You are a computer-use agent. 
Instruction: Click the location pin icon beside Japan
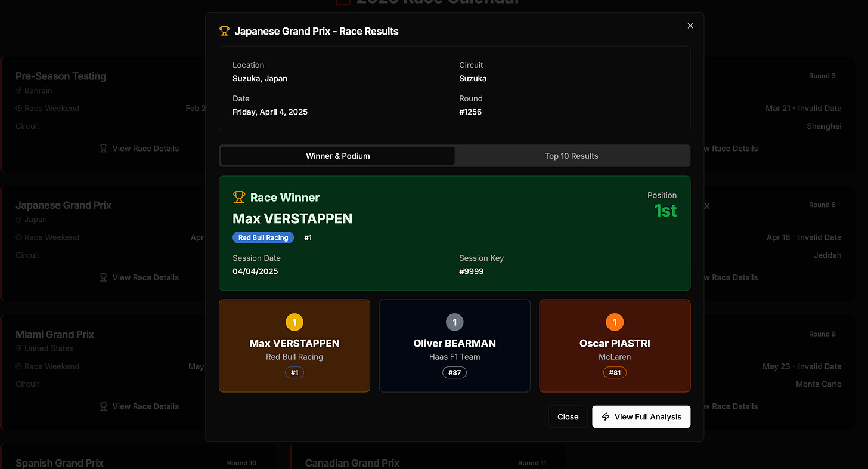coord(19,220)
